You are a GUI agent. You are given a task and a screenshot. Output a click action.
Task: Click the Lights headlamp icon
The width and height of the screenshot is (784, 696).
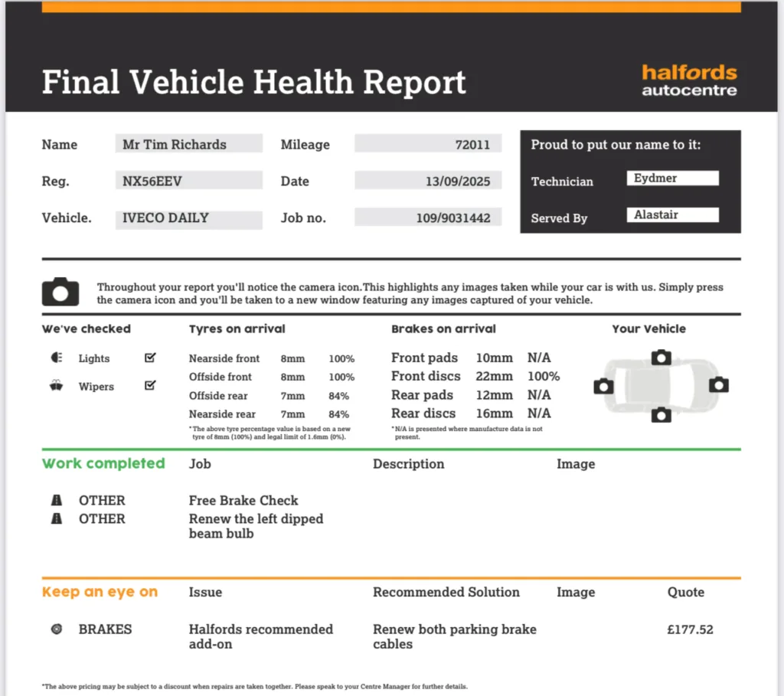57,358
